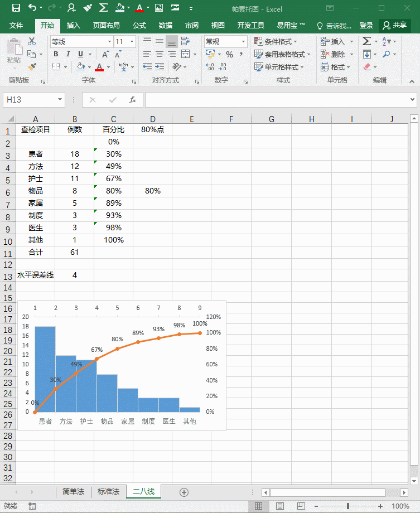Click the Accounting number format icon
This screenshot has width=420, height=513.
pos(210,54)
